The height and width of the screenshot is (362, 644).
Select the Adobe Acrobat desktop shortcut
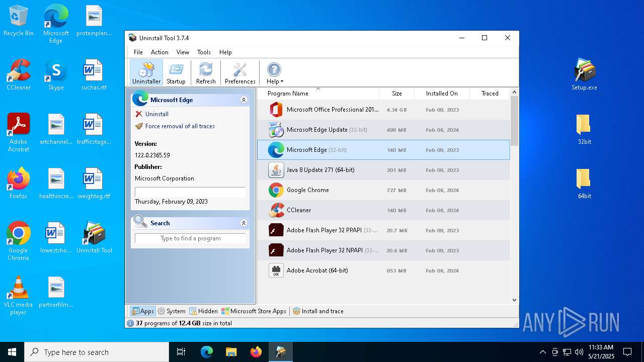pyautogui.click(x=19, y=133)
